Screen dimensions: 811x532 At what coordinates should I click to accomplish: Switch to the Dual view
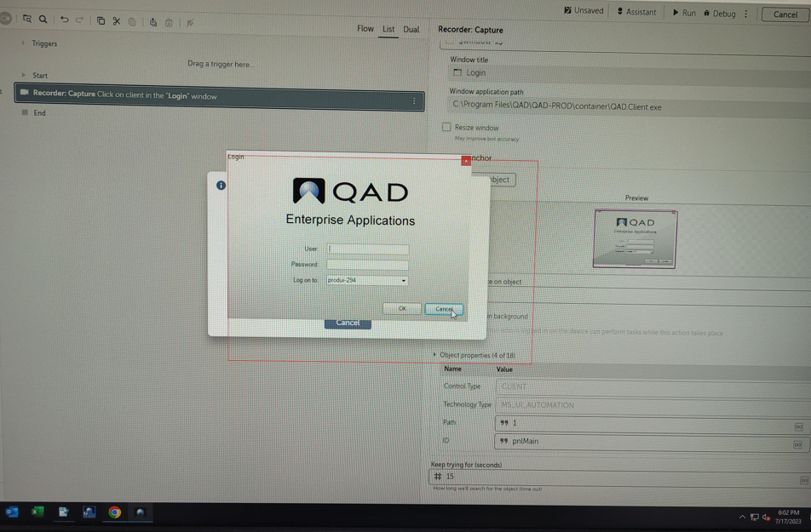(x=411, y=30)
